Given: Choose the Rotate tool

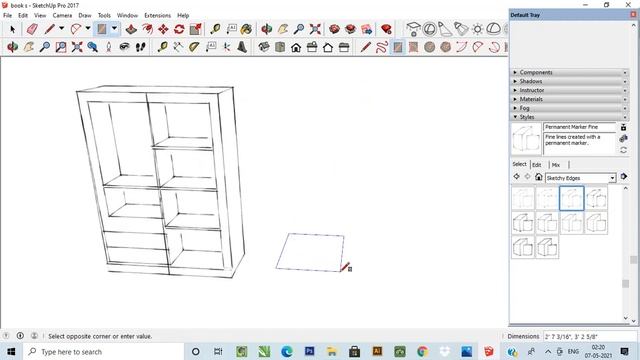Looking at the screenshot, I should click(179, 29).
